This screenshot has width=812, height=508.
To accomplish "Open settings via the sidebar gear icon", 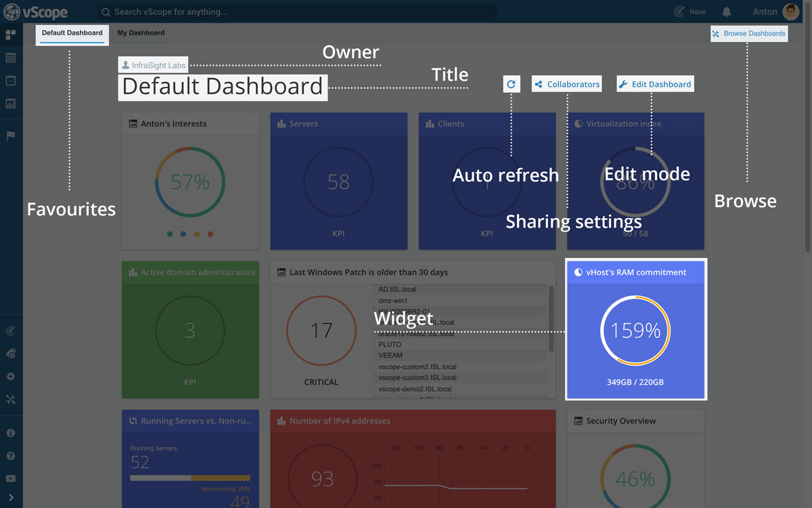I will (11, 377).
